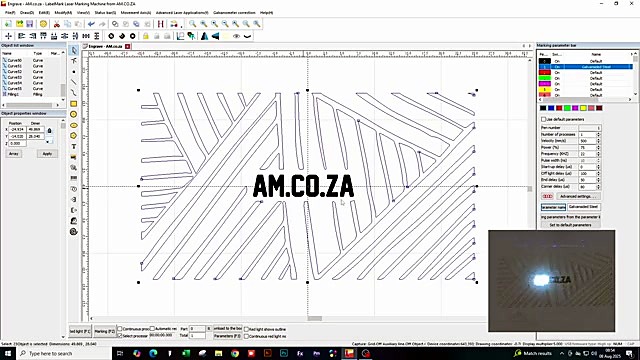Click the Red light (F1) button
Screen dimensions: 640x360
pyautogui.click(x=80, y=331)
